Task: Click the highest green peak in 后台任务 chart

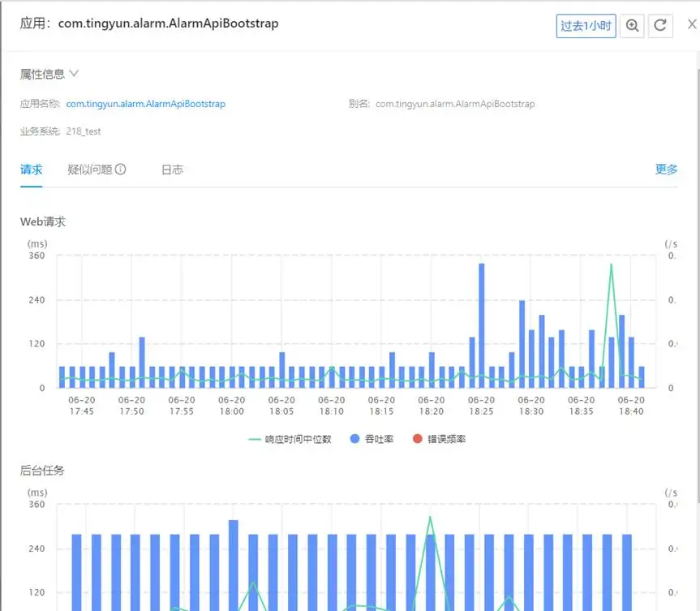Action: click(430, 517)
